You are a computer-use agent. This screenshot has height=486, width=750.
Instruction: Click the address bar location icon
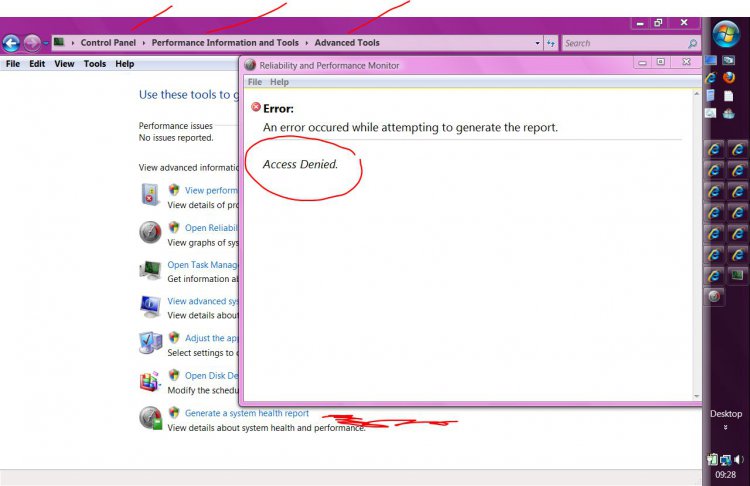[x=59, y=42]
